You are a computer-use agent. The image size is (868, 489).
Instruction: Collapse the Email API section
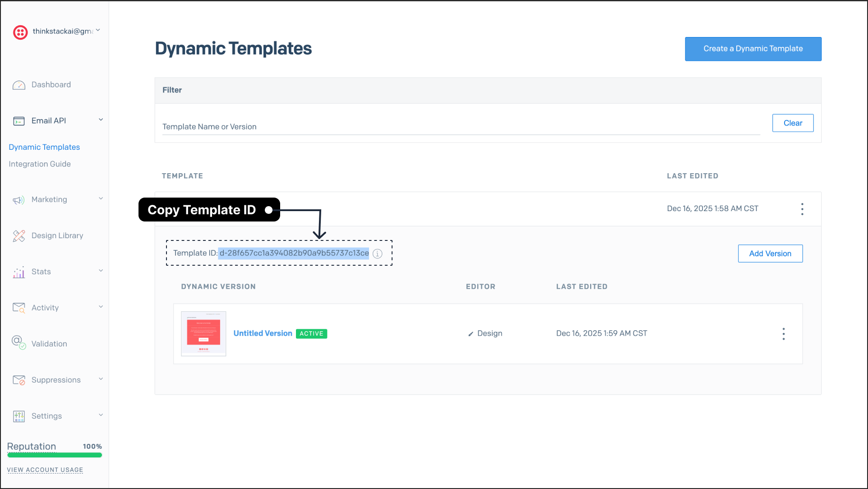pos(100,120)
